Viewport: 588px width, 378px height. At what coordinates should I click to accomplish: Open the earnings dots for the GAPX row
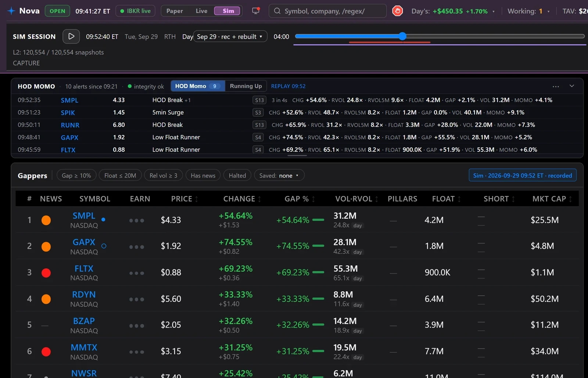[137, 247]
